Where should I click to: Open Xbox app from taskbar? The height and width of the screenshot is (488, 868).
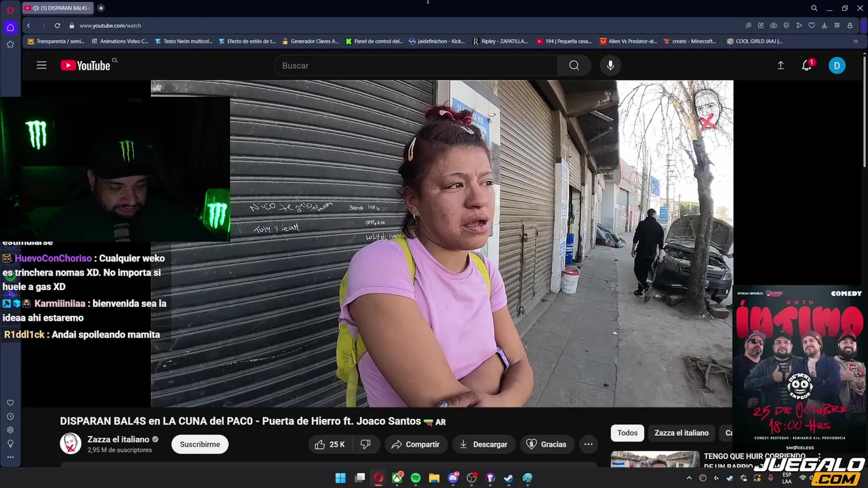[397, 478]
